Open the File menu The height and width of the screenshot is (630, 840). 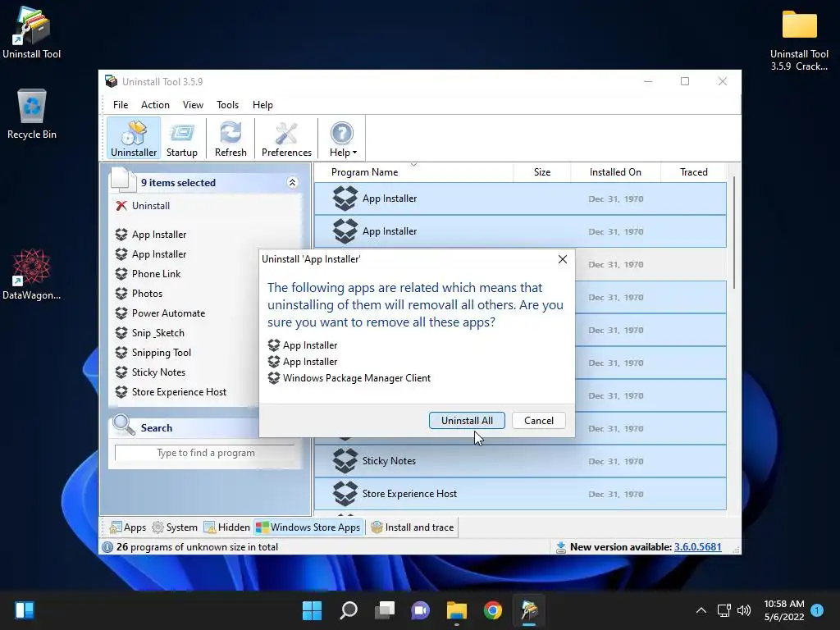pyautogui.click(x=121, y=105)
